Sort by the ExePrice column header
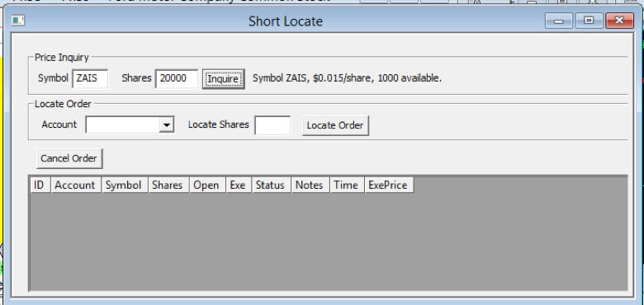644x305 pixels. [389, 185]
